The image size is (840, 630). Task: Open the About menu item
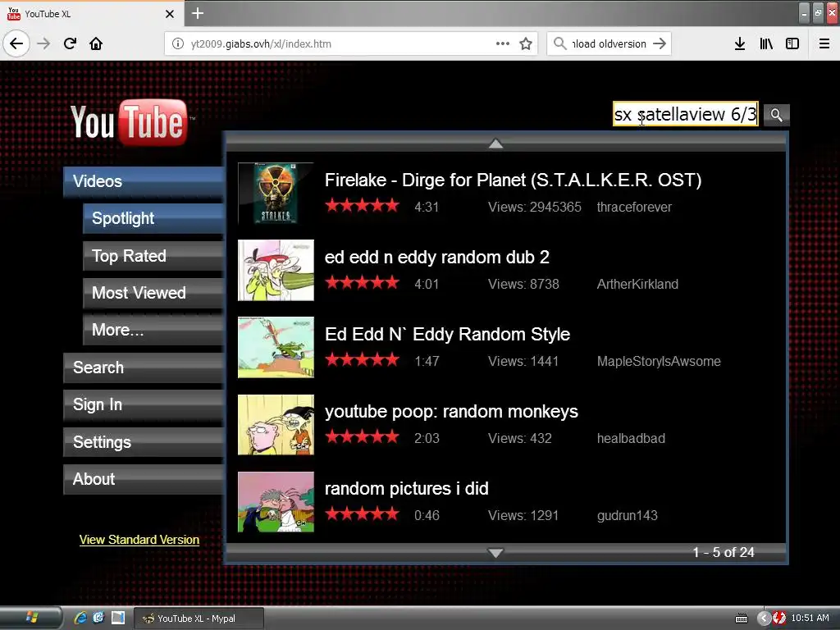click(x=143, y=479)
